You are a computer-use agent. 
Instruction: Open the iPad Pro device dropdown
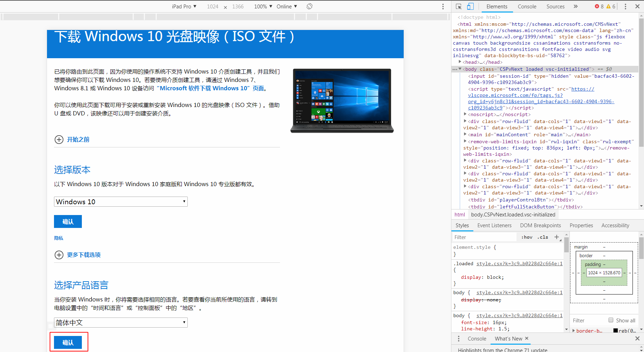(x=184, y=6)
